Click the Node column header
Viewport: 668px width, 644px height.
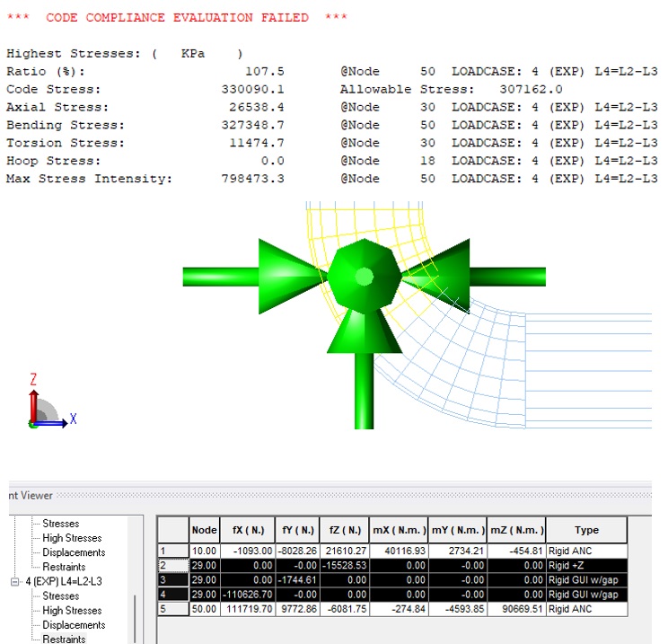(x=204, y=530)
